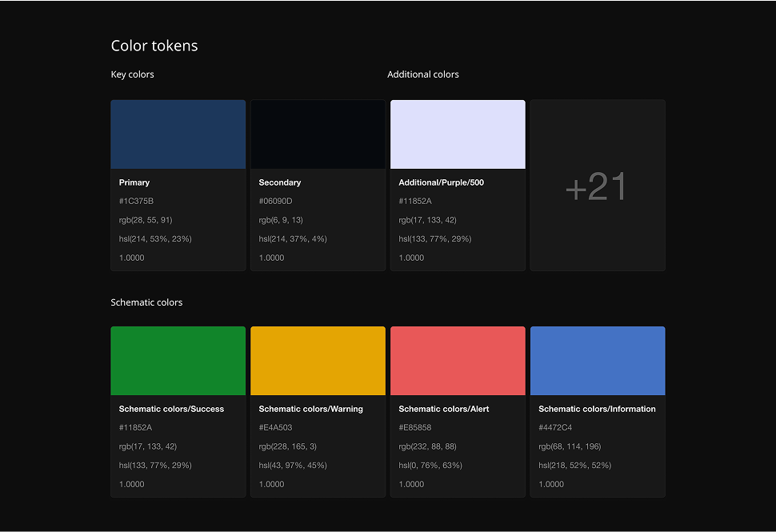This screenshot has height=532, width=776.
Task: Click 1.0000 opacity in Additional/Purple/500 card
Action: [411, 258]
